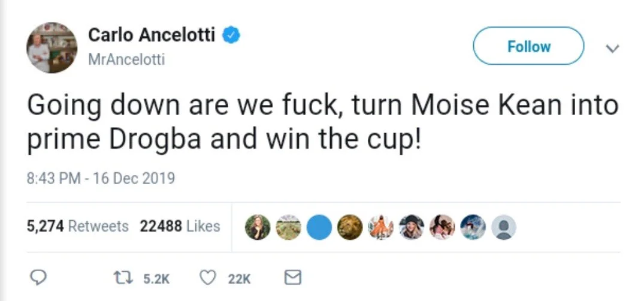Open the lion avatar in likers

[x=349, y=227]
